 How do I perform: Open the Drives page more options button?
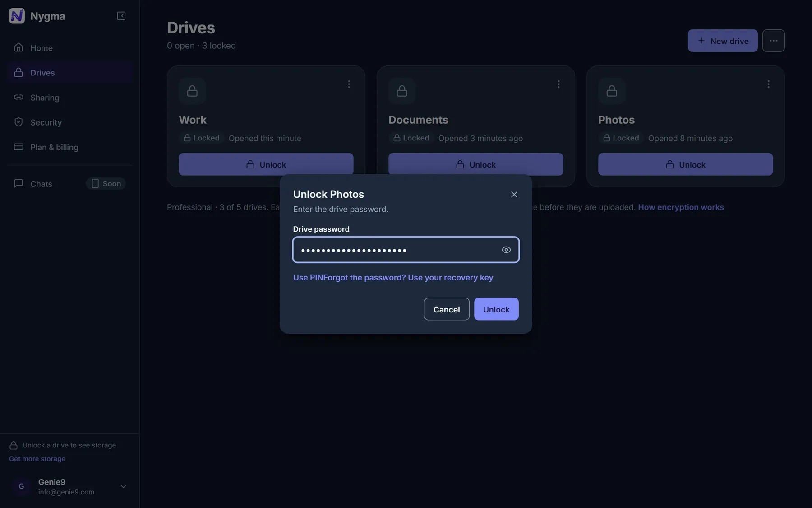[774, 41]
